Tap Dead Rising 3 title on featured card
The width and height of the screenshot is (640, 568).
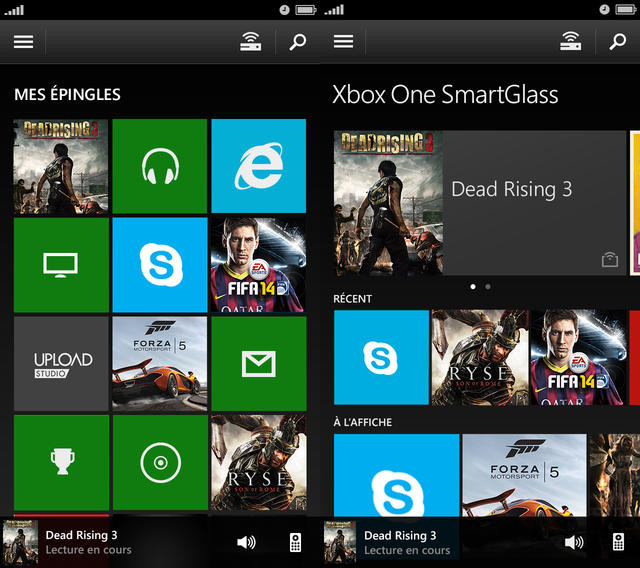coord(511,189)
